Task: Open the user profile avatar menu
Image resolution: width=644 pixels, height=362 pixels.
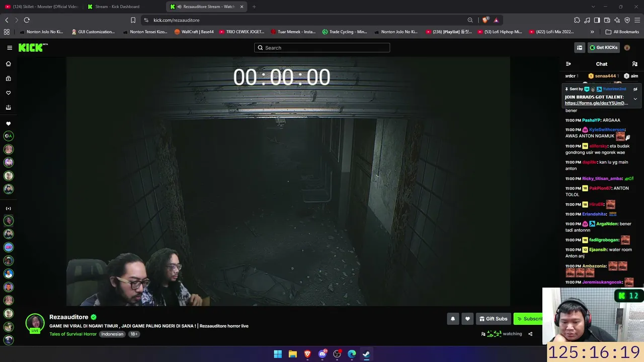Action: point(627,48)
